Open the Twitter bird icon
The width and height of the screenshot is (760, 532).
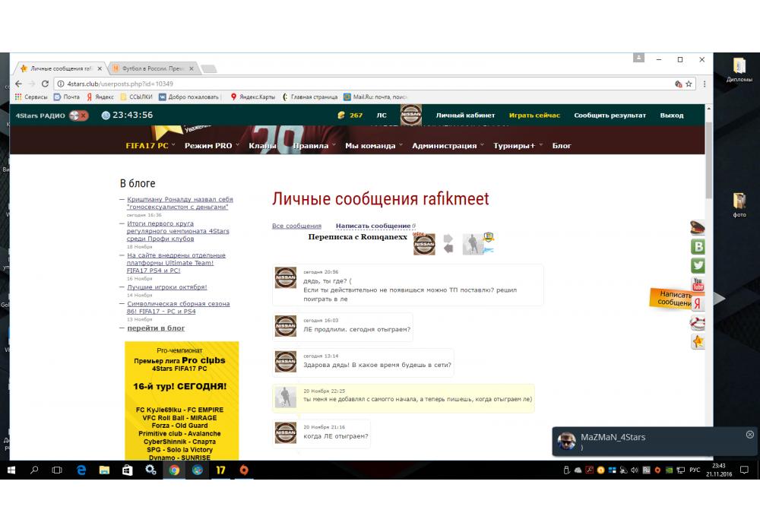point(698,265)
